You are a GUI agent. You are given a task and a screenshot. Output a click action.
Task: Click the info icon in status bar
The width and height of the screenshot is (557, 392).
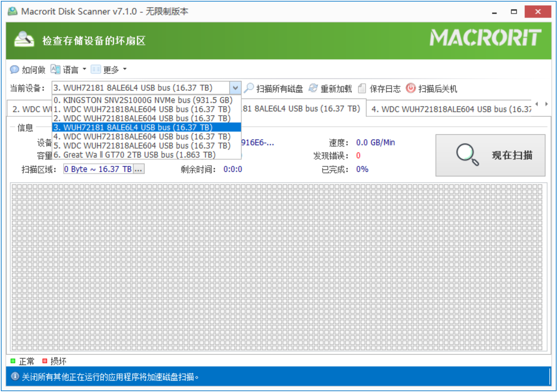(15, 376)
